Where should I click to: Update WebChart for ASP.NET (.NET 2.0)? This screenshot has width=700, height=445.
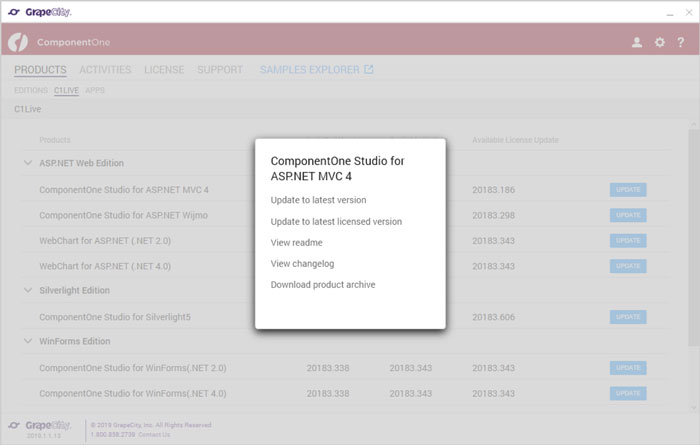628,241
